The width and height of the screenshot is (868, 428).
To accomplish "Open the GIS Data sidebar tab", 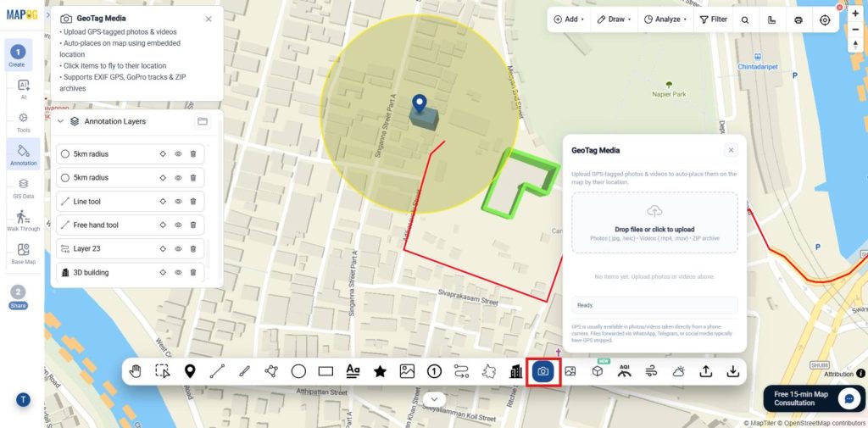I will [23, 188].
